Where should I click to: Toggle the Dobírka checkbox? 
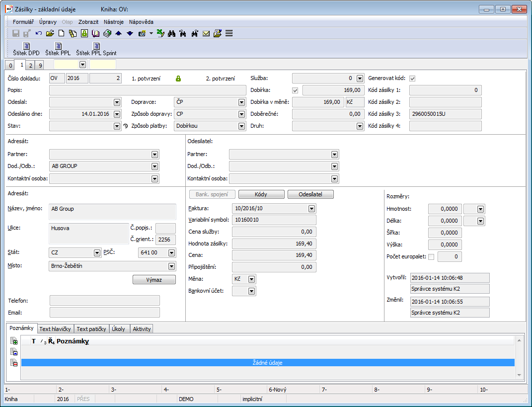(296, 90)
